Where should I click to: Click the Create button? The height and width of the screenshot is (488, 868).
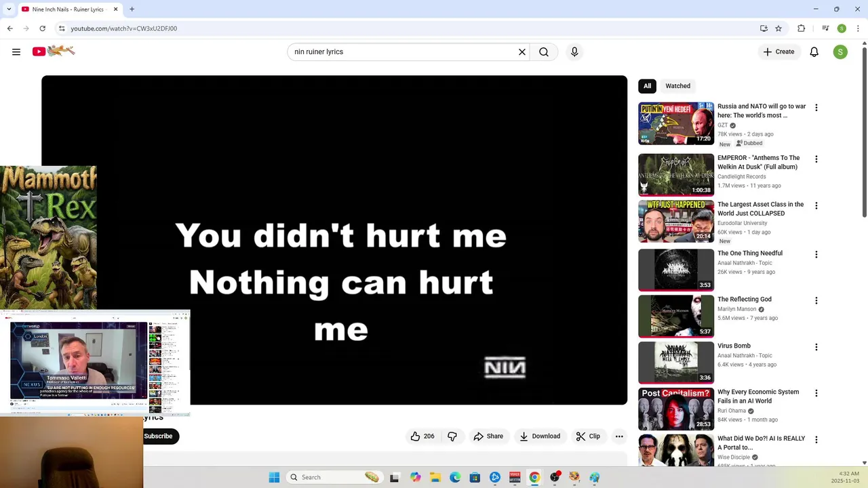click(x=778, y=52)
